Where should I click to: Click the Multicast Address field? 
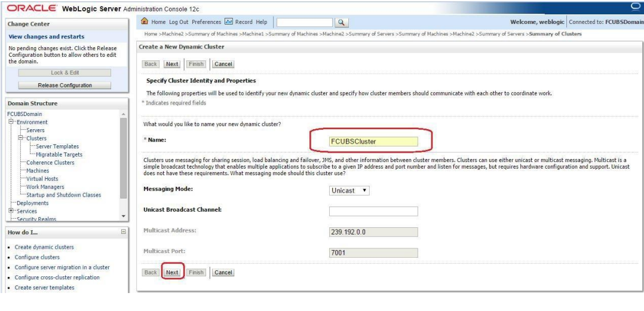(x=373, y=232)
